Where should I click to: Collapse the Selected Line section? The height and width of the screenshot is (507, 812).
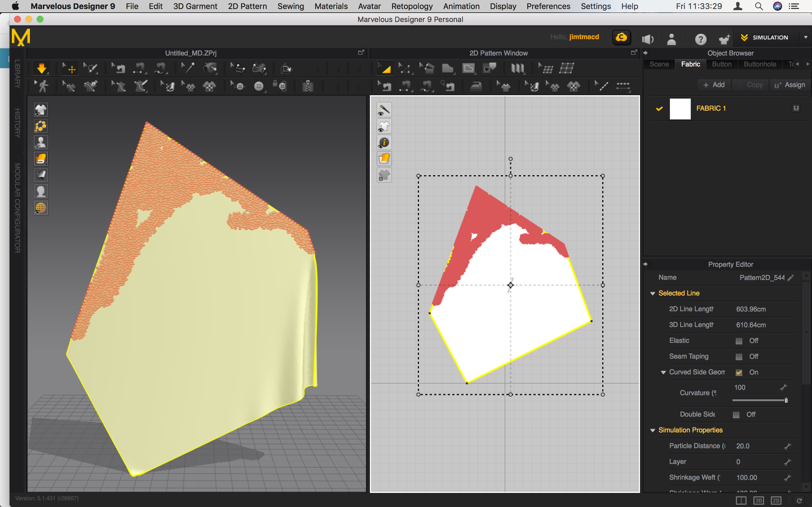click(x=653, y=293)
